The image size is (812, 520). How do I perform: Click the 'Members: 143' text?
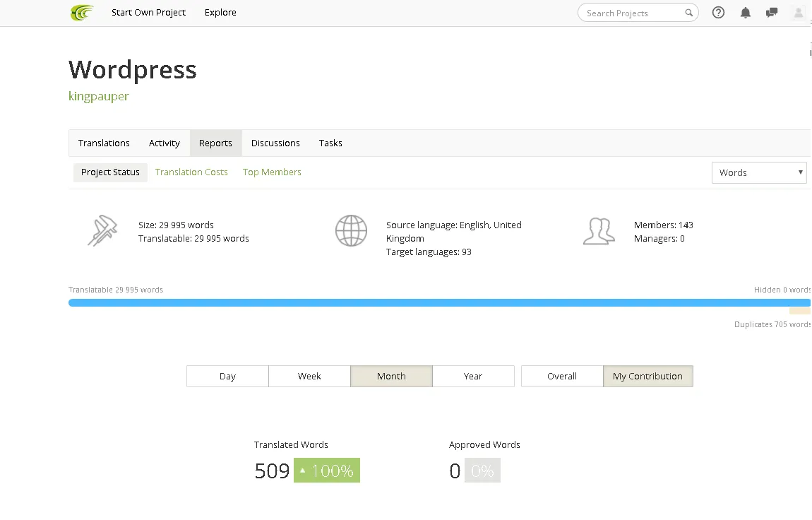[664, 225]
